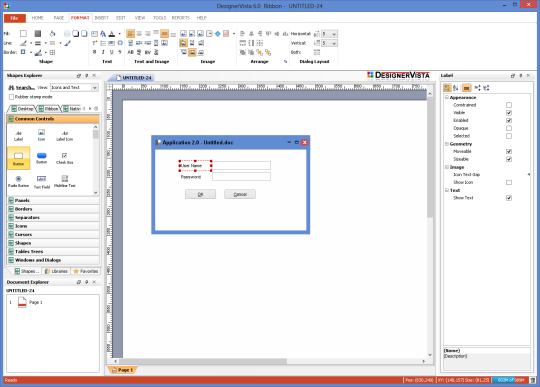This screenshot has height=387, width=540.
Task: Click the left text alignment icon
Action: pos(131,34)
